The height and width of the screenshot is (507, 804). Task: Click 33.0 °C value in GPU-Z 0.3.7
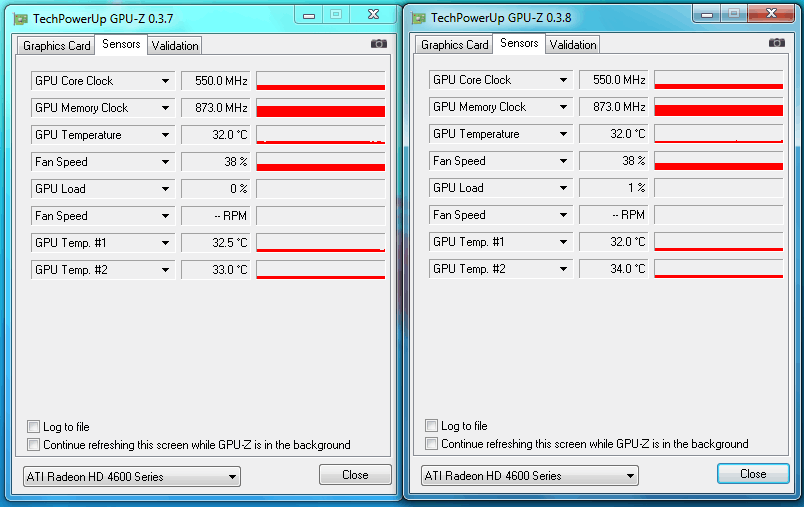pyautogui.click(x=216, y=270)
